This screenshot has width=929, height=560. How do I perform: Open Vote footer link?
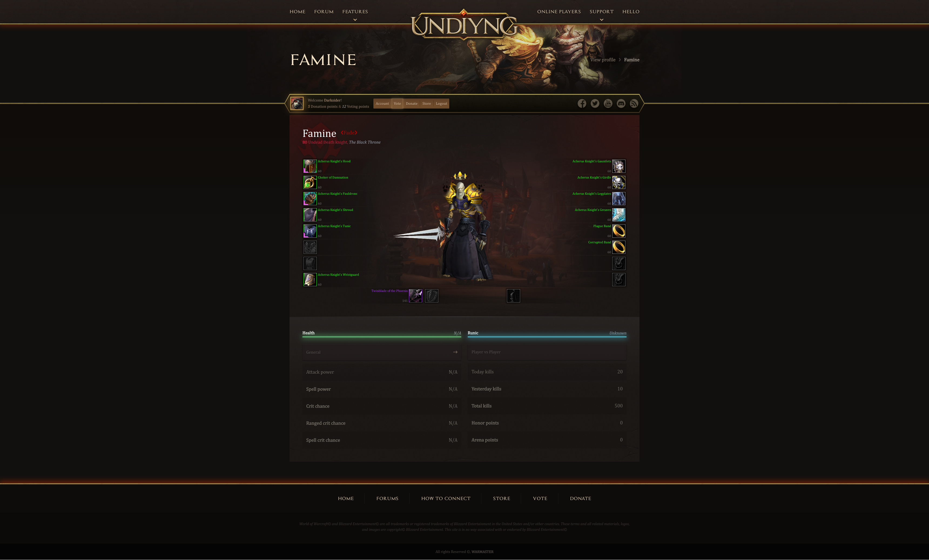[x=540, y=498]
